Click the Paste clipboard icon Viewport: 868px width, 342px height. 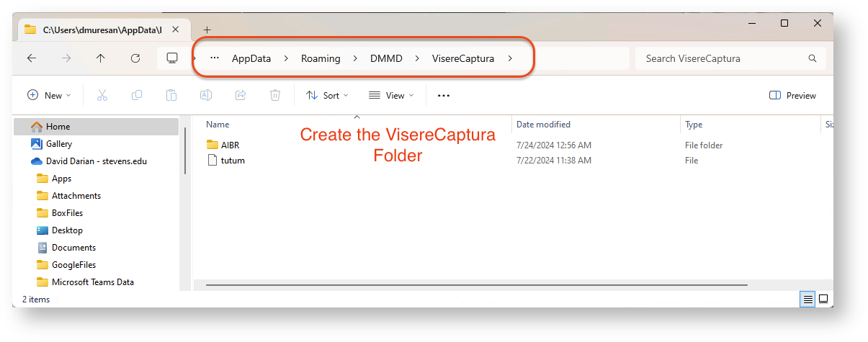click(171, 95)
